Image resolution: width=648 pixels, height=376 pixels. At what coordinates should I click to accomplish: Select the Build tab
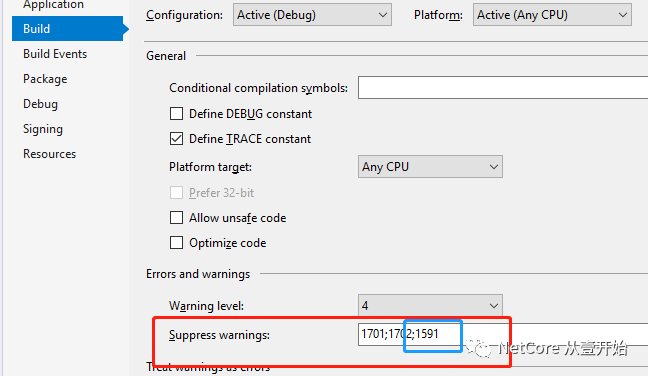[67, 29]
